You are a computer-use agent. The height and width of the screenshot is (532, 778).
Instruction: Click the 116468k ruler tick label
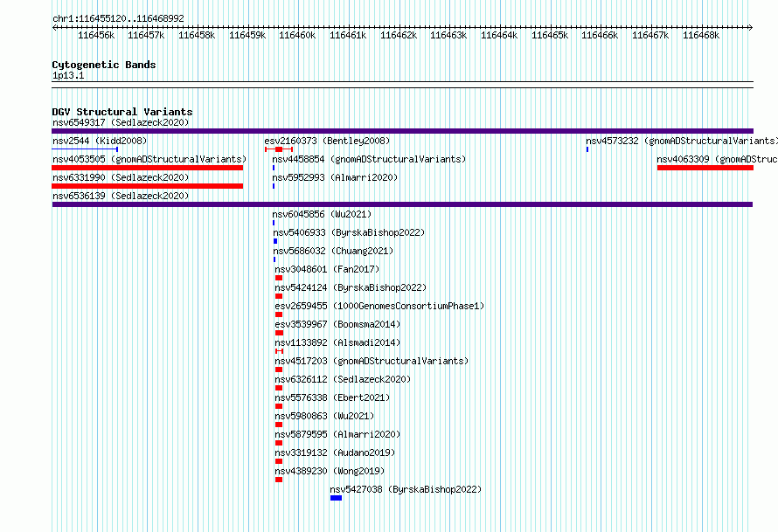701,35
